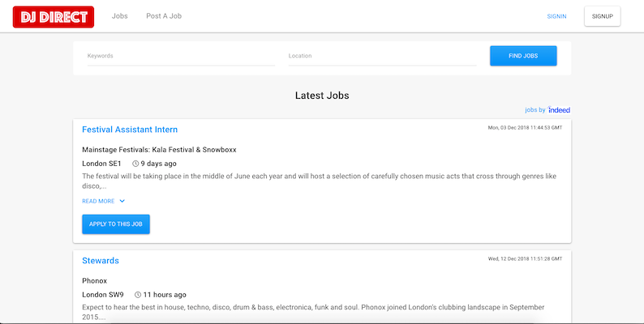Screen dimensions: 644x324
Task: Click the Read More link text
Action: 98,202
